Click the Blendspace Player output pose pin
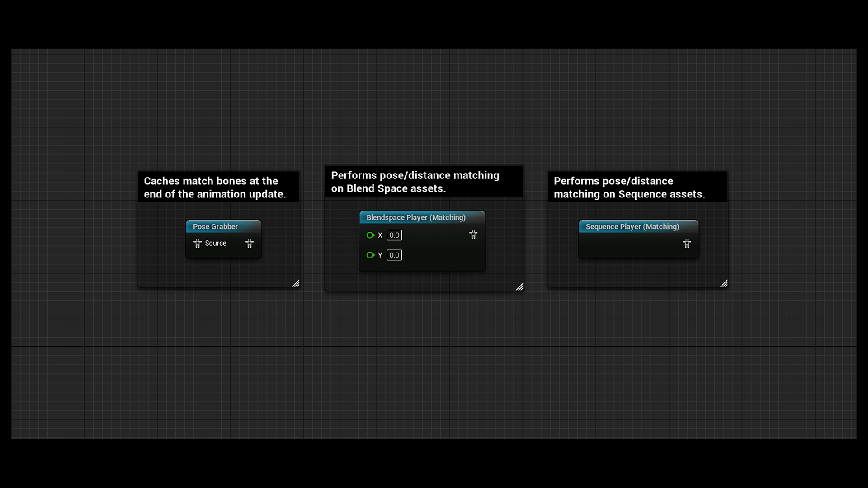Screen dimensions: 868x488 473,235
